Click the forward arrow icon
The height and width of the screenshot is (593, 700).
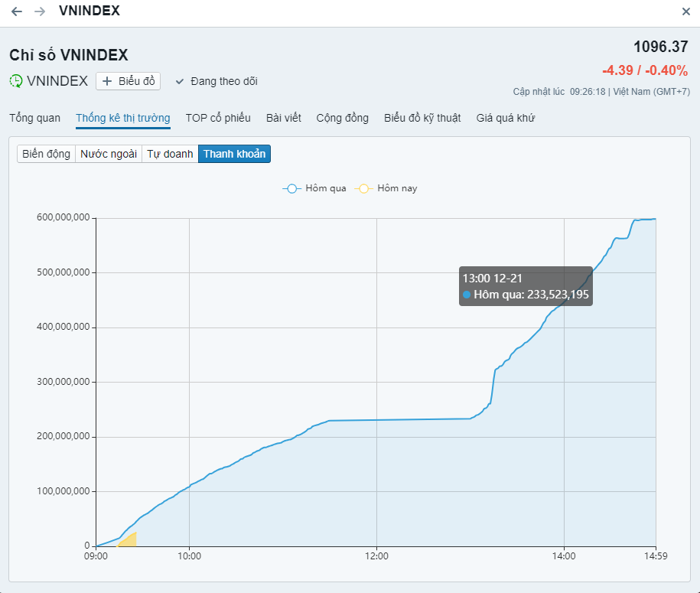pyautogui.click(x=40, y=11)
